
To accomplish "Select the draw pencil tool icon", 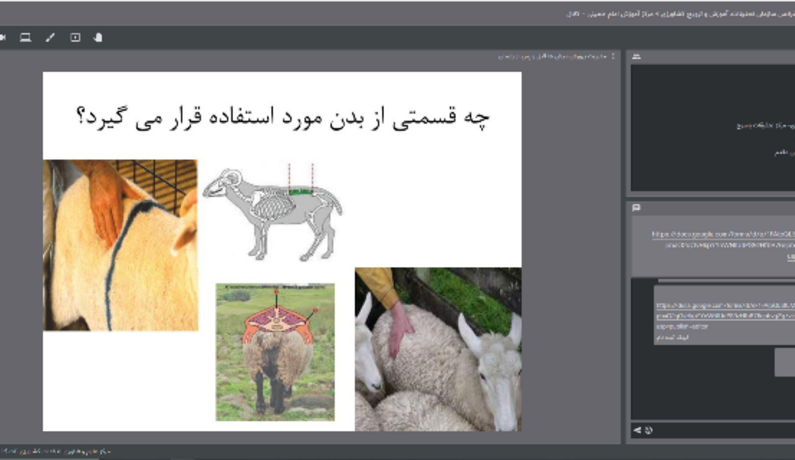I will (x=50, y=38).
